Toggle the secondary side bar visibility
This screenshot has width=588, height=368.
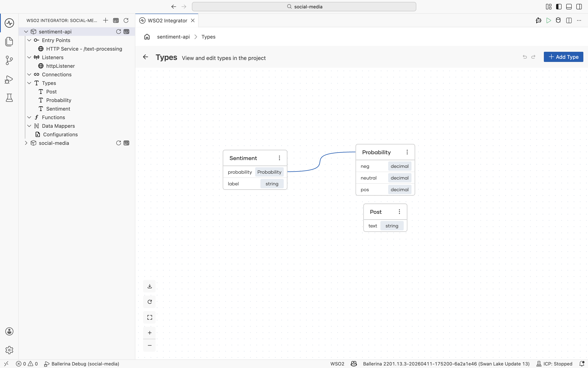point(579,7)
